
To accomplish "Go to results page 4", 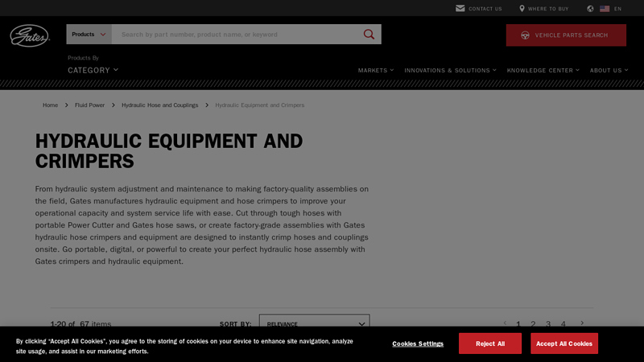I will coord(563,323).
